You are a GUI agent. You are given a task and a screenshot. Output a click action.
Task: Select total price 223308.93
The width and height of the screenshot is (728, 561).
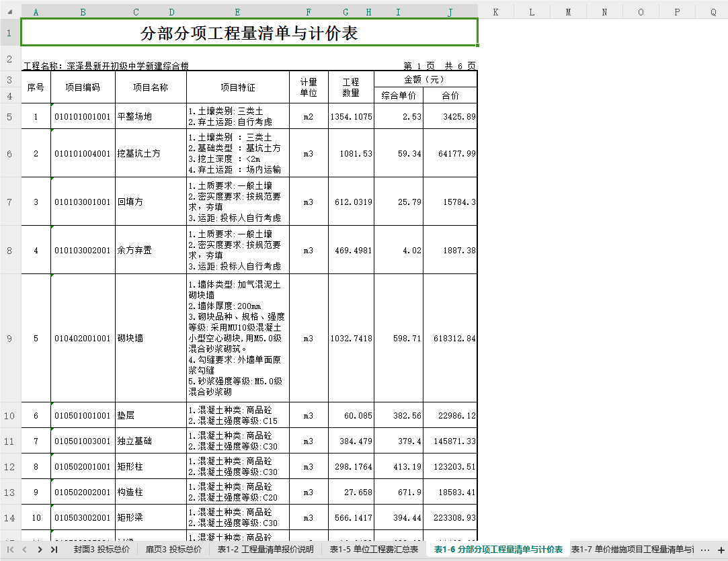coord(450,517)
